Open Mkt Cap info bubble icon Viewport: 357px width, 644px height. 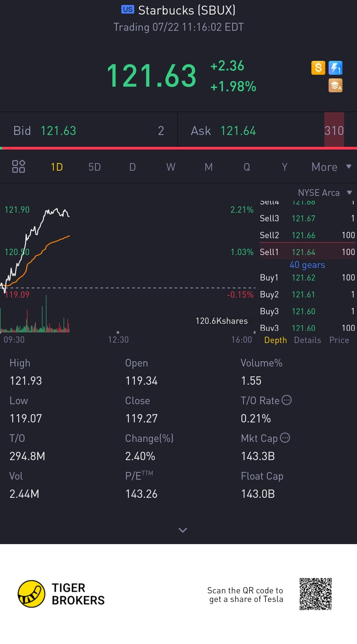(285, 438)
